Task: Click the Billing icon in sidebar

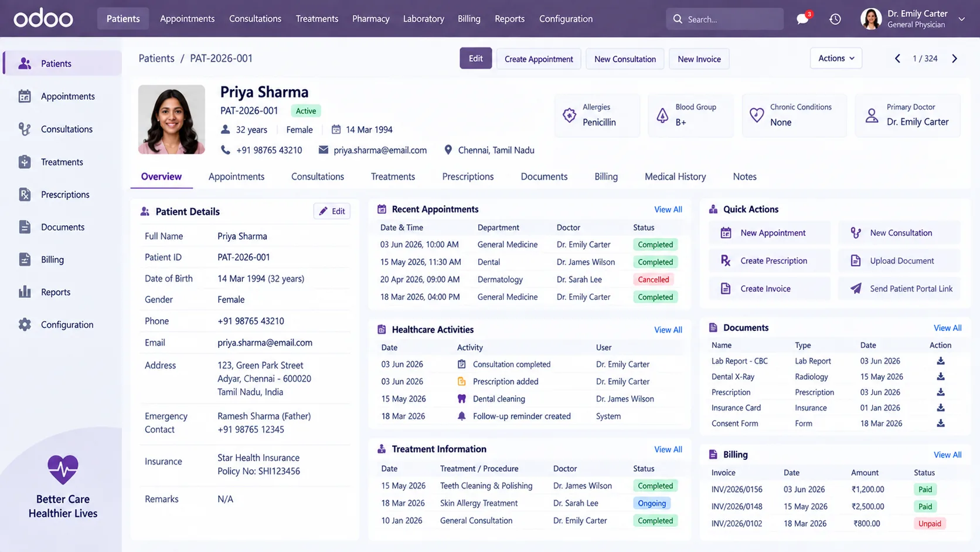Action: (x=25, y=259)
